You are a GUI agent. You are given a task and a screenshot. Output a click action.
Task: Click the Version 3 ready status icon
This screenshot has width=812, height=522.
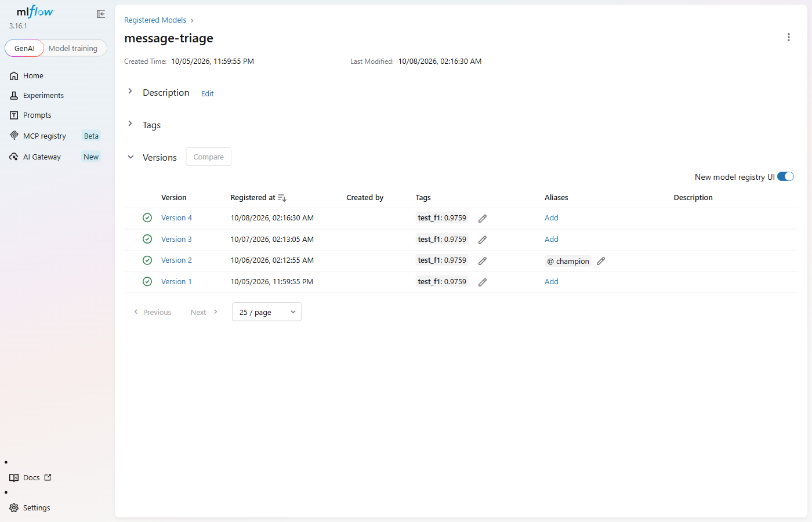[147, 239]
